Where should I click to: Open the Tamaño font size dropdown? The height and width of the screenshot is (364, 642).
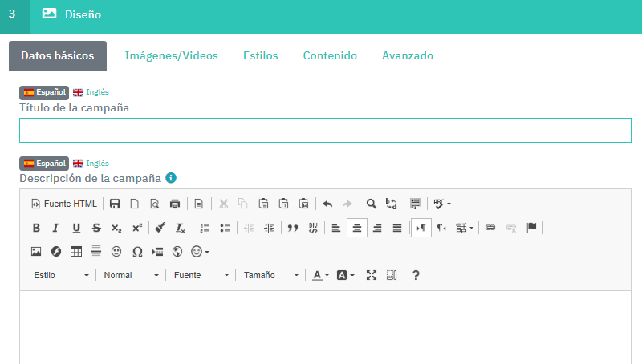tap(270, 275)
